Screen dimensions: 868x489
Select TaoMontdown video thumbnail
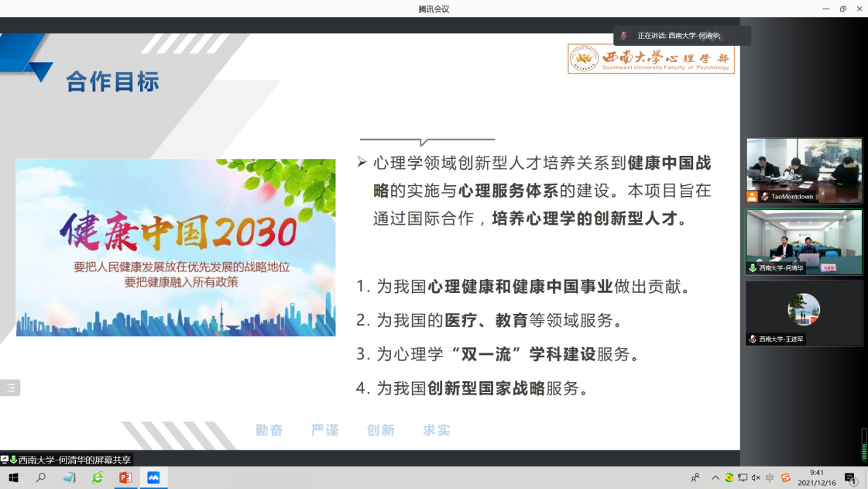click(804, 167)
